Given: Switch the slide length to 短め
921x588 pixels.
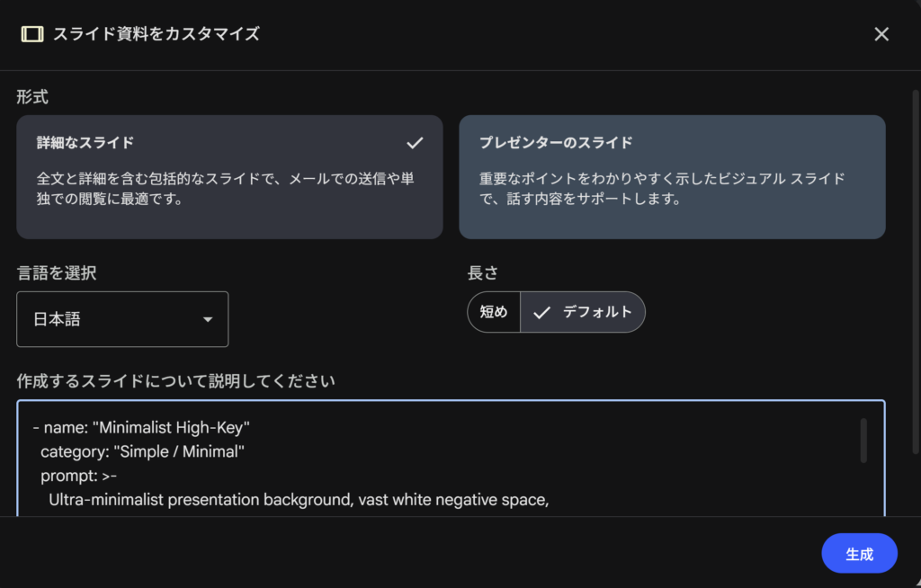Looking at the screenshot, I should (494, 312).
